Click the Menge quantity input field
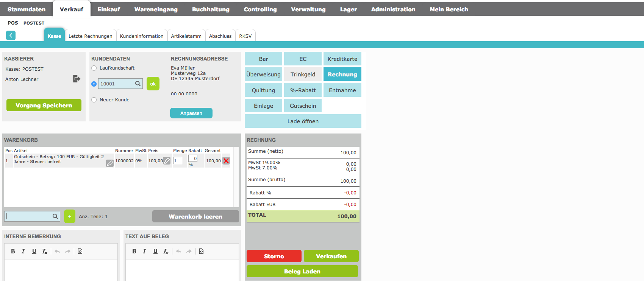 pos(177,161)
